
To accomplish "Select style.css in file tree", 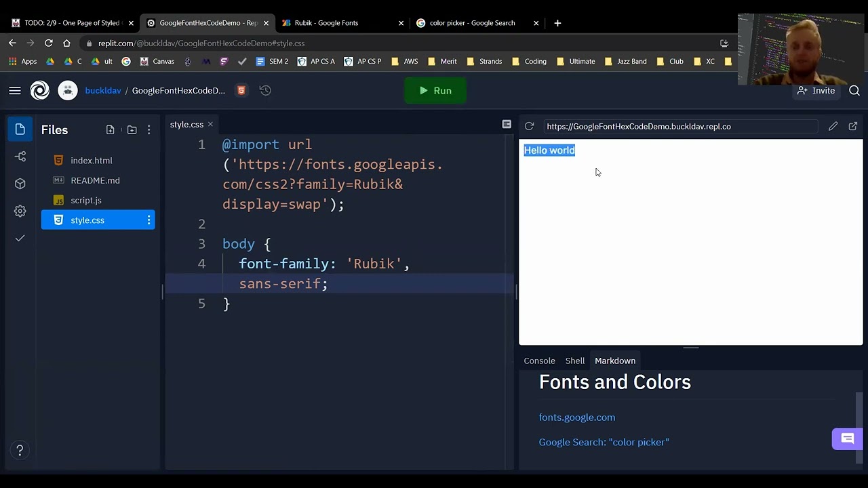I will pyautogui.click(x=98, y=220).
